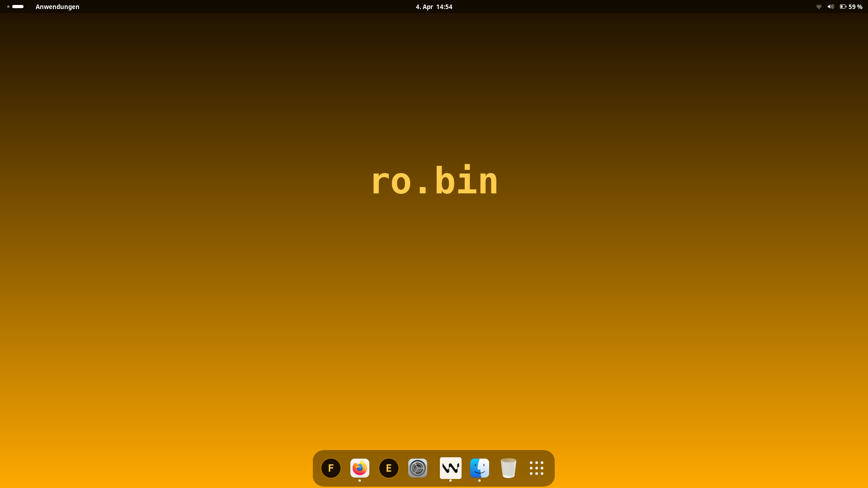Open the dark circular F app in the dock

[x=331, y=468]
